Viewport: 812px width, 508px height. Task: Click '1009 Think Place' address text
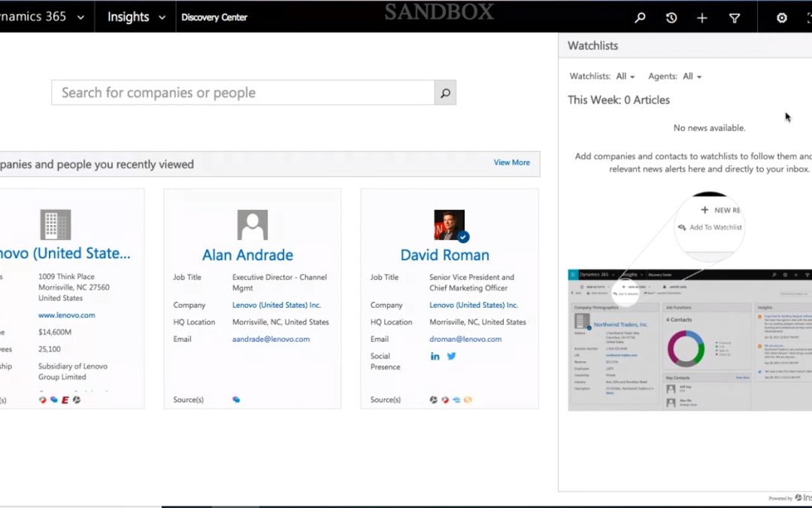click(x=66, y=277)
